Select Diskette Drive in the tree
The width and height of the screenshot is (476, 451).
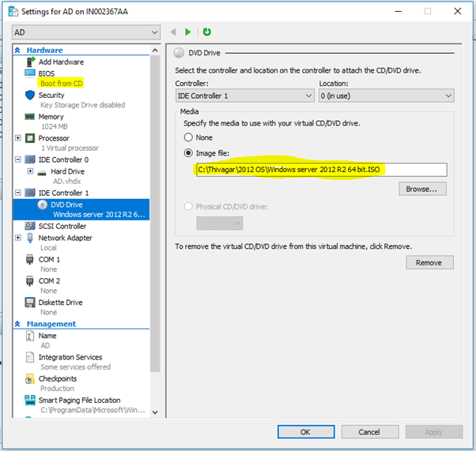point(60,303)
